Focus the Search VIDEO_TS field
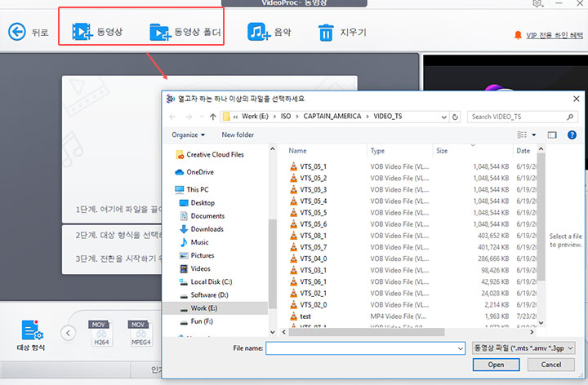 pyautogui.click(x=522, y=117)
